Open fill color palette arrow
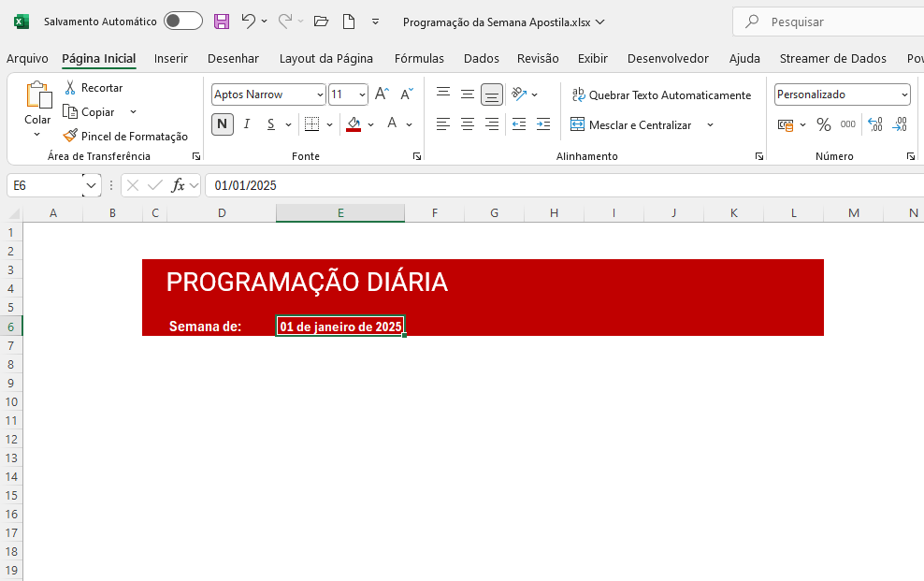 coord(370,124)
